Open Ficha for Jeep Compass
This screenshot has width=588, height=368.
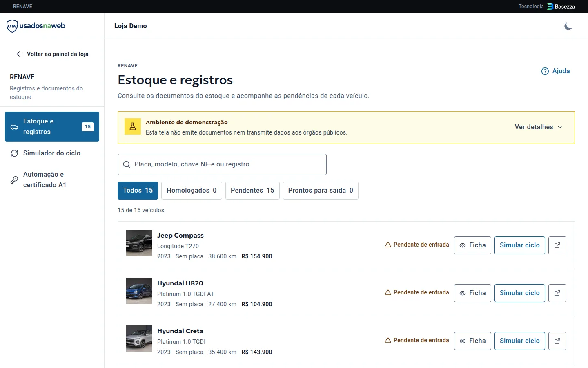point(472,245)
